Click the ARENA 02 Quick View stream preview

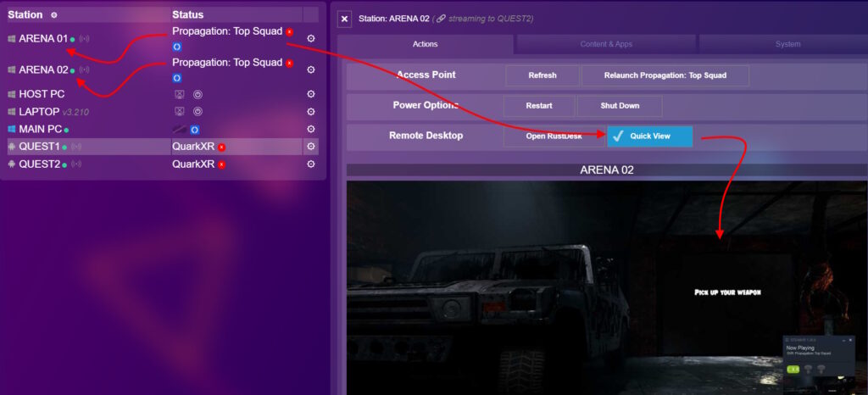coord(607,287)
